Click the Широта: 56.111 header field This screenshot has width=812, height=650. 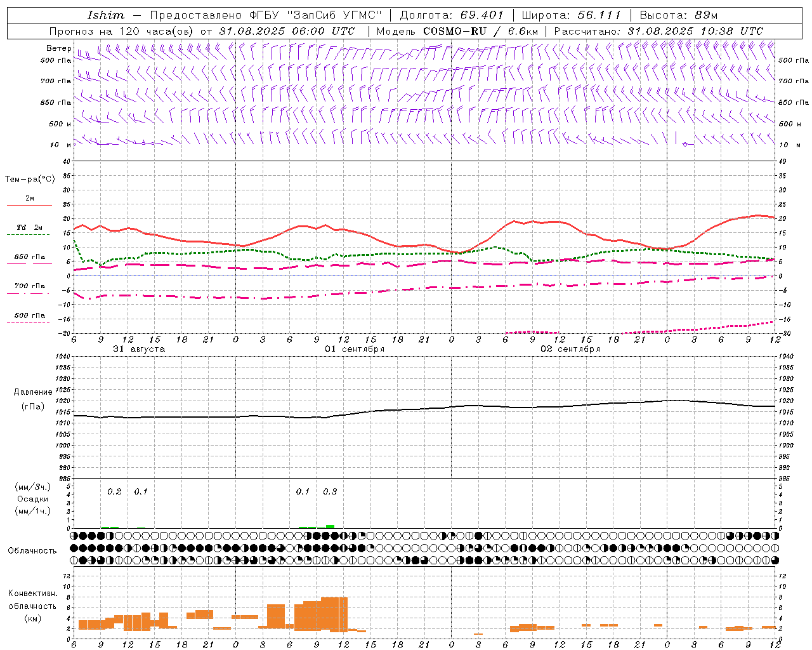pos(571,15)
